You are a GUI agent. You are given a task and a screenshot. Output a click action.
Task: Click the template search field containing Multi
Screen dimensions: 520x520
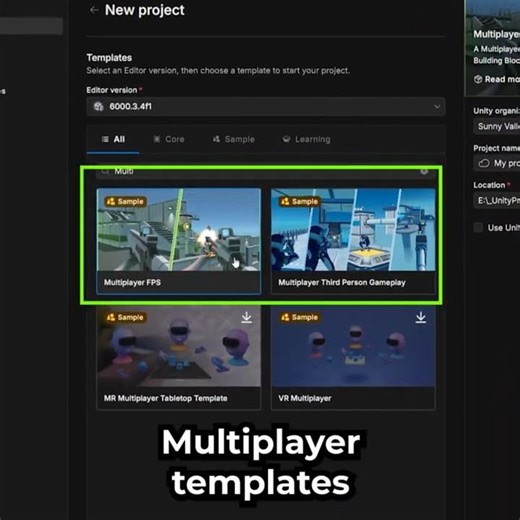click(266, 173)
